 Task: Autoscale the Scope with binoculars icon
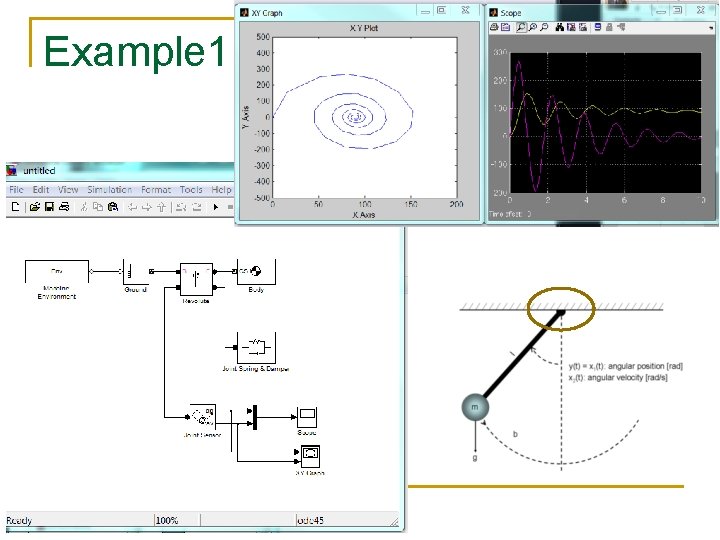[559, 27]
